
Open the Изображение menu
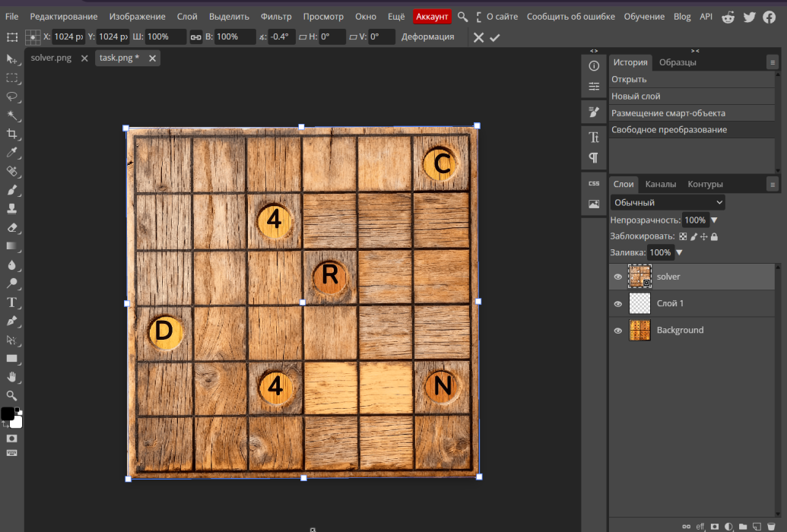[137, 17]
